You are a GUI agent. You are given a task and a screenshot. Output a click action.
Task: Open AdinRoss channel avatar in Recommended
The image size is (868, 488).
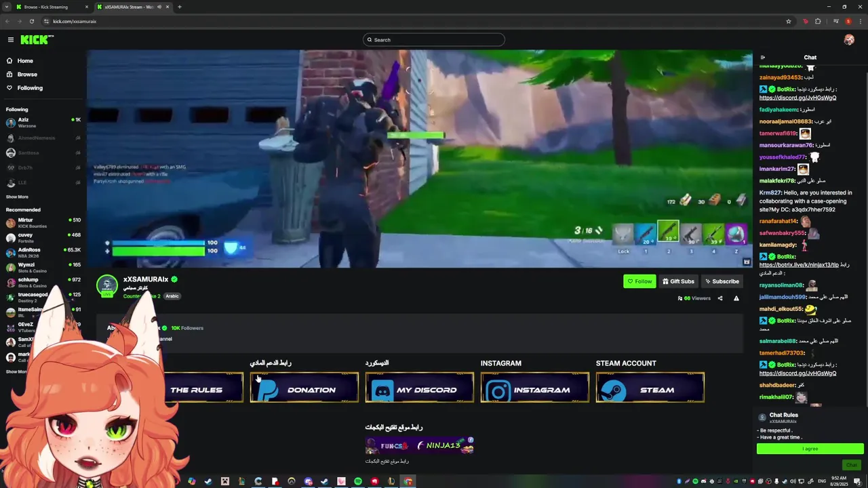pyautogui.click(x=10, y=253)
